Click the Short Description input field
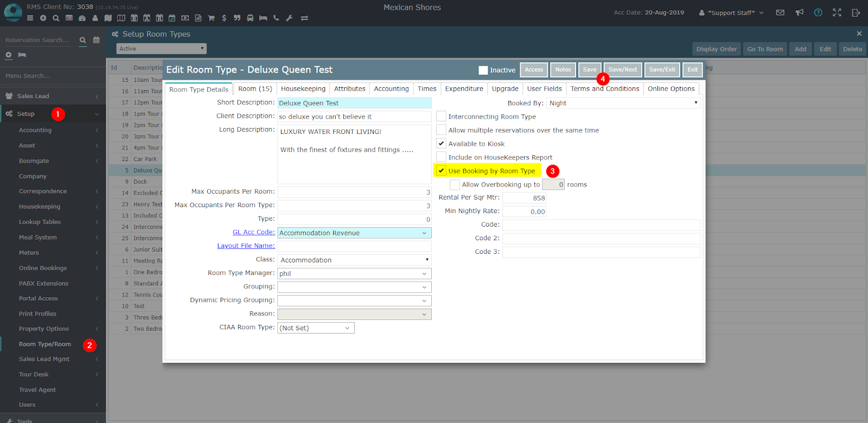The height and width of the screenshot is (423, 868). coord(354,102)
